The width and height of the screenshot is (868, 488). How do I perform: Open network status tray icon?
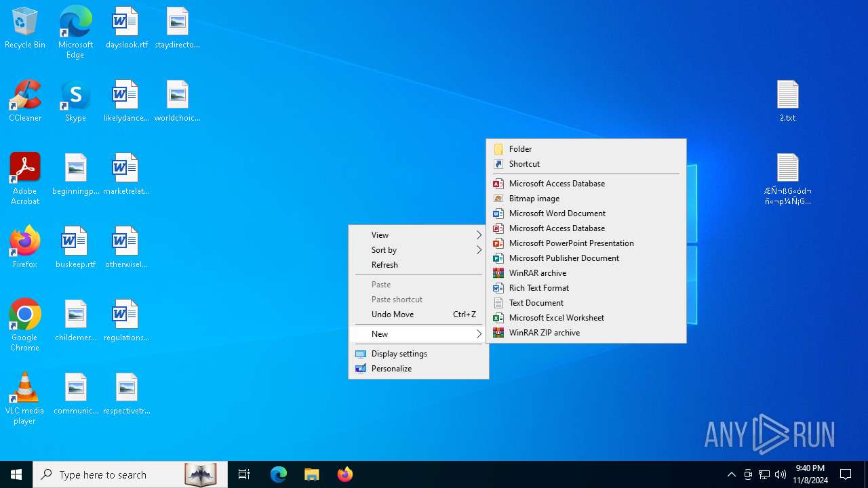pyautogui.click(x=764, y=474)
